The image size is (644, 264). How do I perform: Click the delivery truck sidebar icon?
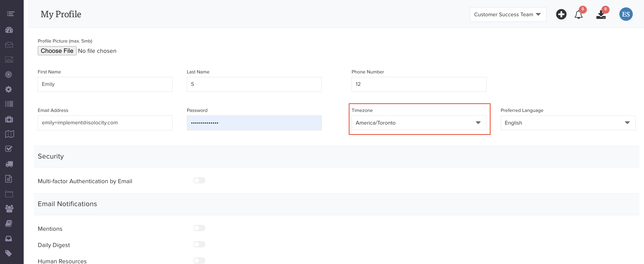[x=9, y=164]
